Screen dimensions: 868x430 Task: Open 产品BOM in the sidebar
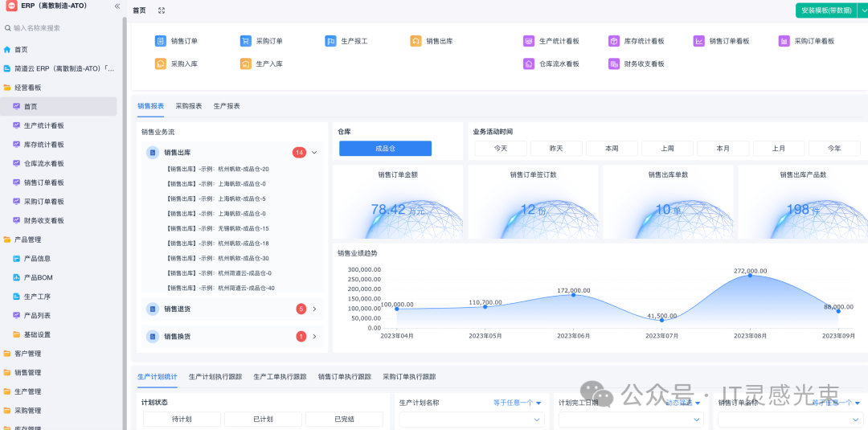click(38, 277)
